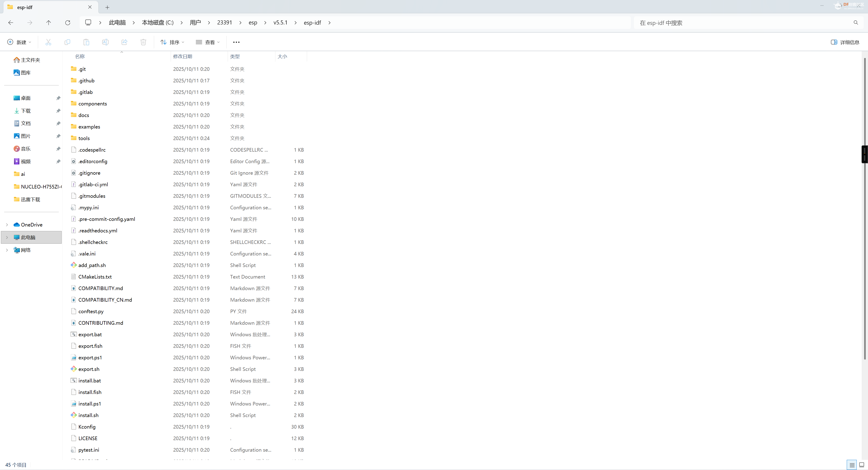The width and height of the screenshot is (868, 470).
Task: Click the Delete trash icon in toolbar
Action: click(143, 42)
